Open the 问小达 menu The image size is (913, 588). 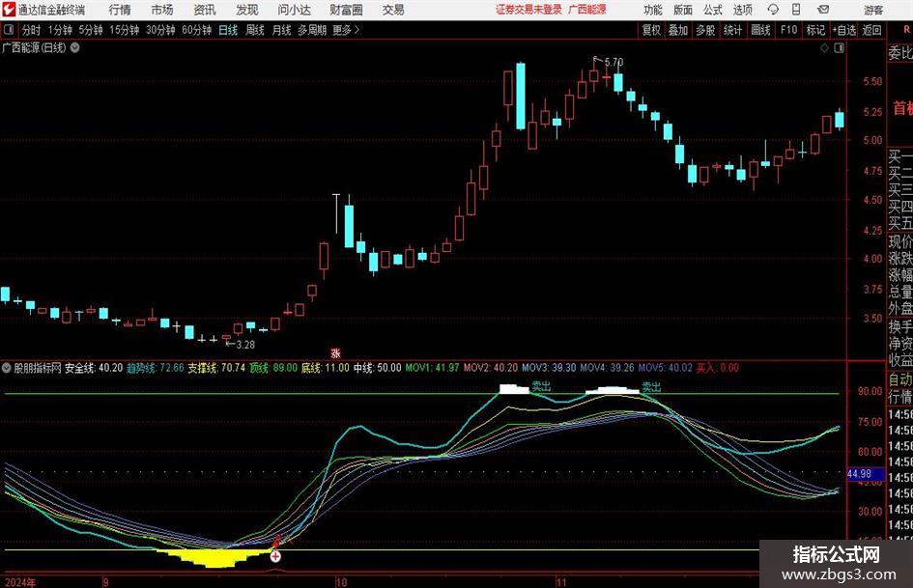294,10
